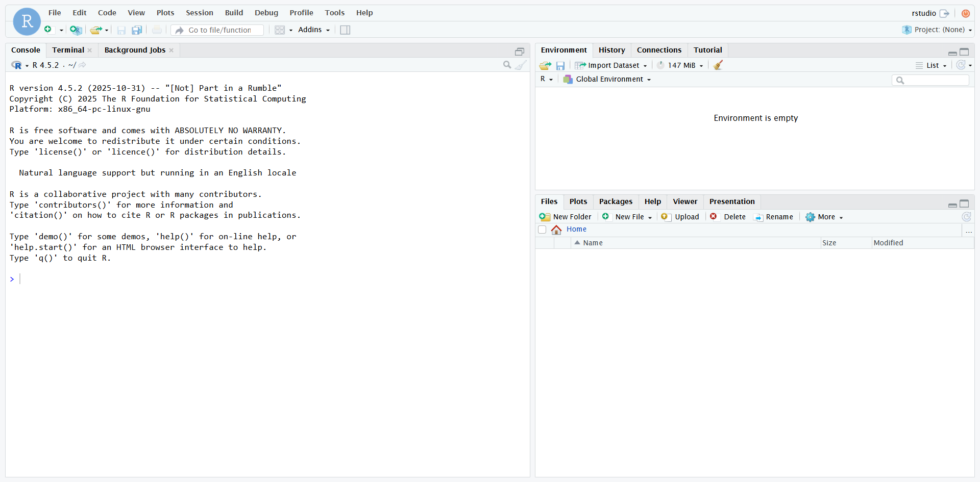Click the red Quit Session power icon
The width and height of the screenshot is (980, 482).
pos(966,13)
